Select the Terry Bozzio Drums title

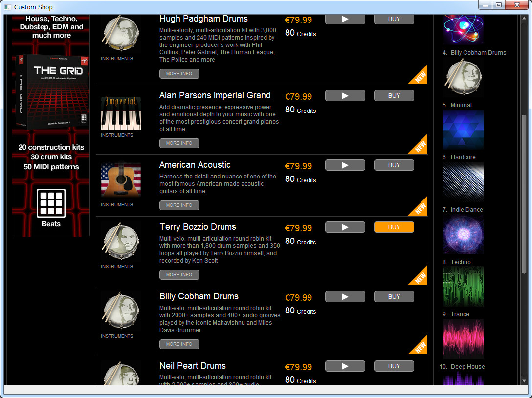198,227
